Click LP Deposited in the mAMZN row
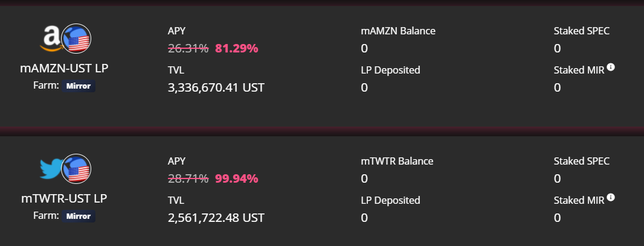The height and width of the screenshot is (246, 644). point(391,70)
